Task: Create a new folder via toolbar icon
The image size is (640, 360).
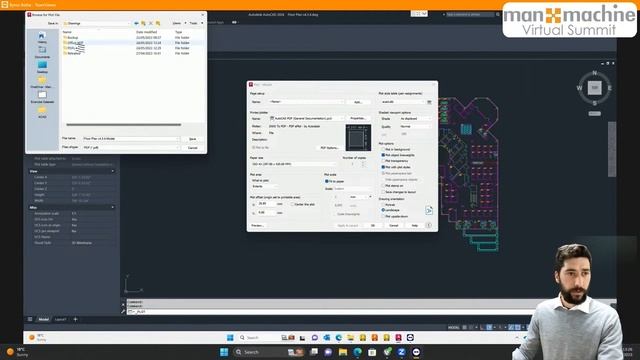Action: (158, 23)
